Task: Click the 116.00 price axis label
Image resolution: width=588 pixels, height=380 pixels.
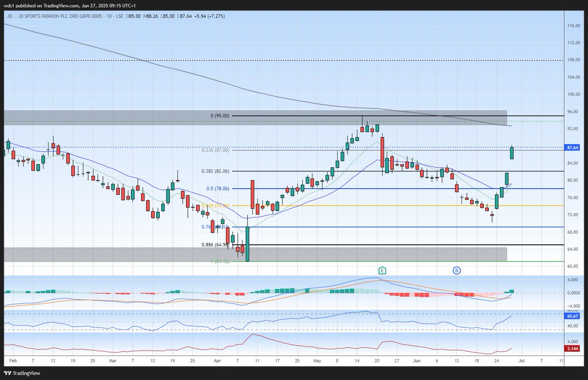Action: point(573,25)
